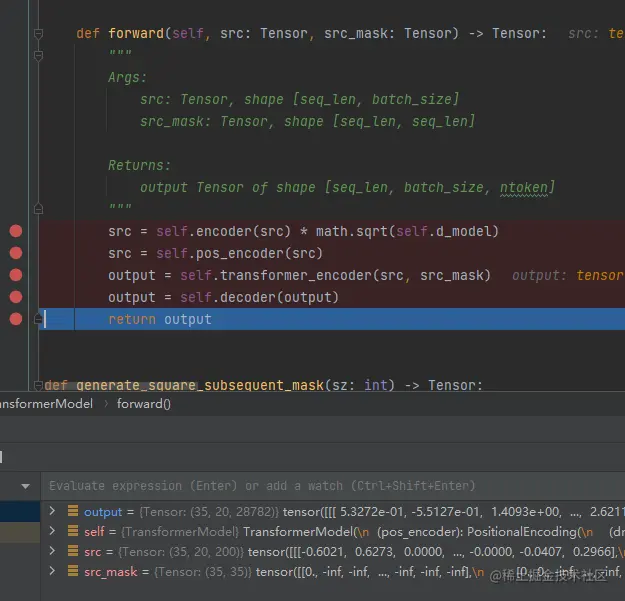Collapse generate_square_subsequent_mask function fold marker
This screenshot has height=601, width=625.
tap(38, 385)
